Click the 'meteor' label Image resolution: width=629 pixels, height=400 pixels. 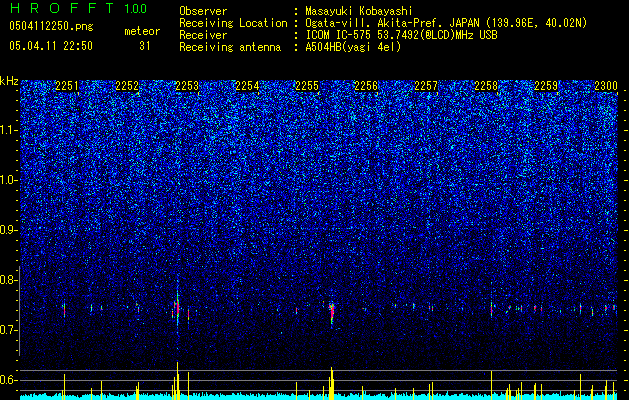[142, 31]
